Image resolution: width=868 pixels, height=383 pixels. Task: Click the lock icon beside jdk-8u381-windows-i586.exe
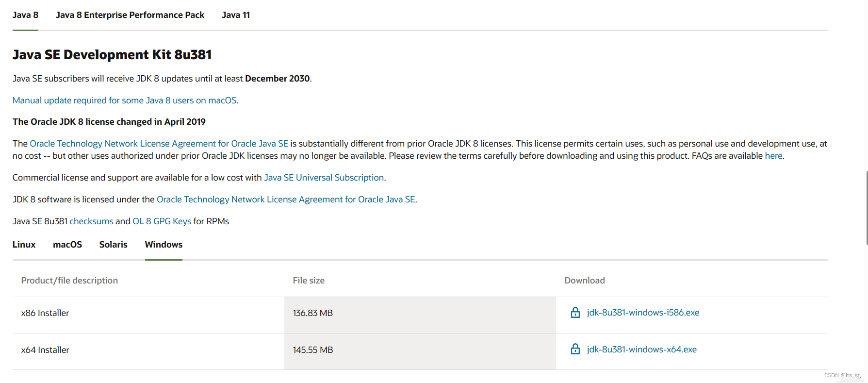click(x=575, y=313)
